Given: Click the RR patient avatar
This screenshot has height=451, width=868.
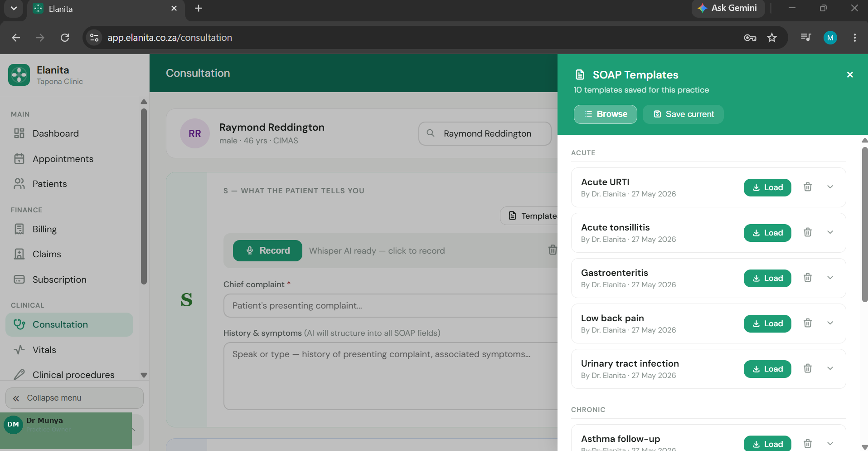Looking at the screenshot, I should [x=195, y=133].
